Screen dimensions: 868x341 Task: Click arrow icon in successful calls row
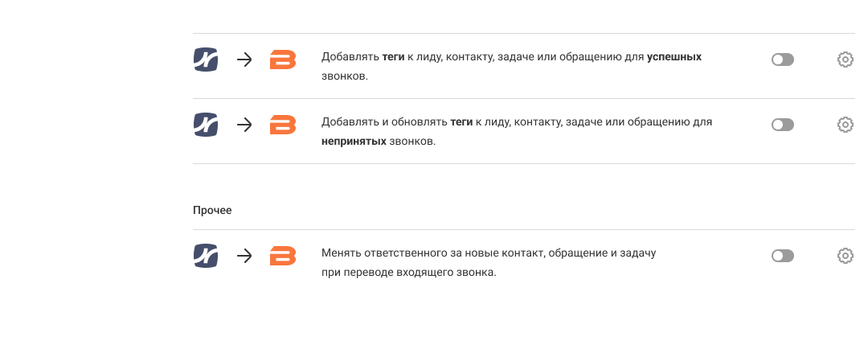point(244,60)
